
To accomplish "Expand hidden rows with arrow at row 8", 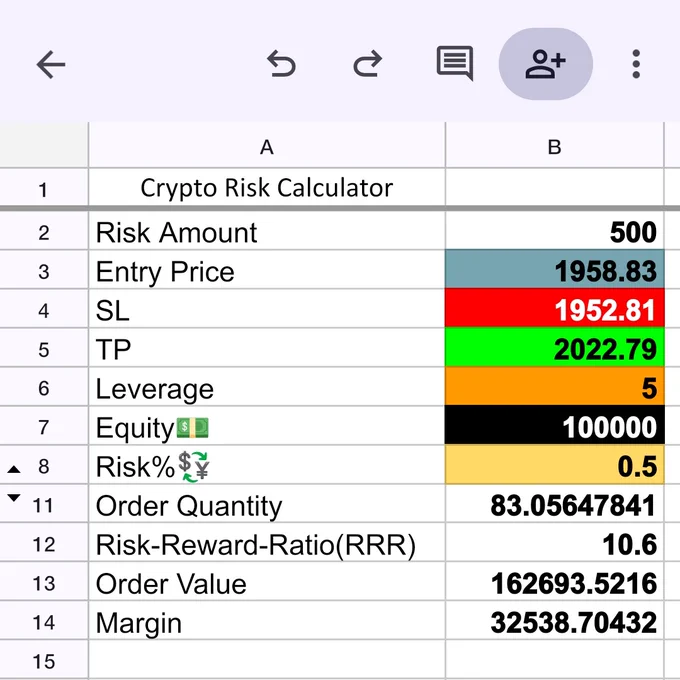I will point(14,469).
